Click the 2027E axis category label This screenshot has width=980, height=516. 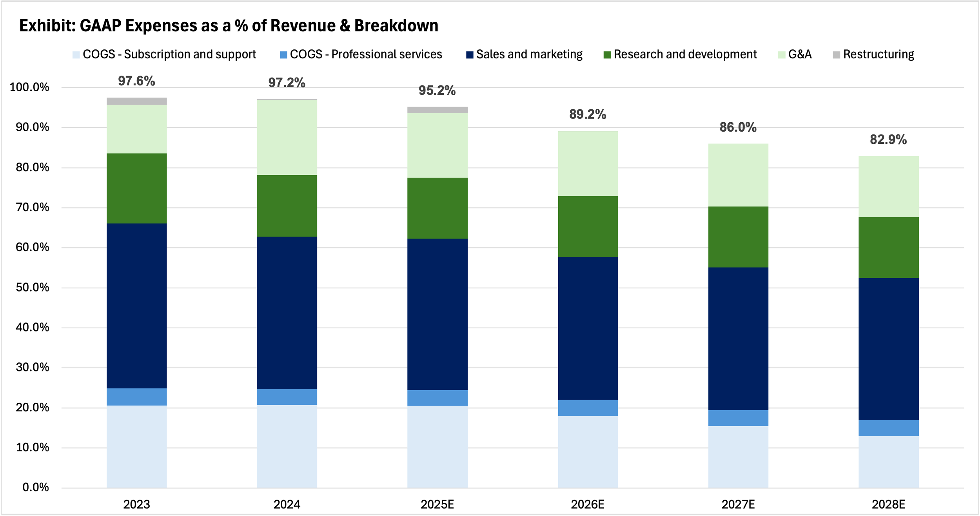(x=738, y=504)
